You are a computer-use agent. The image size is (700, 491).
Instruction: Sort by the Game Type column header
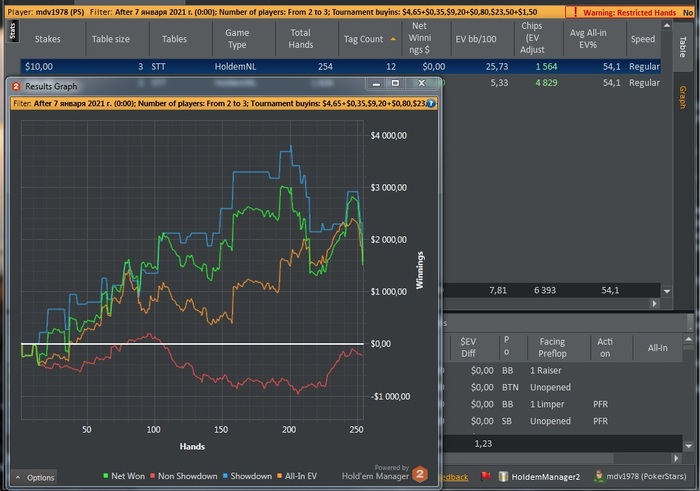pyautogui.click(x=237, y=39)
